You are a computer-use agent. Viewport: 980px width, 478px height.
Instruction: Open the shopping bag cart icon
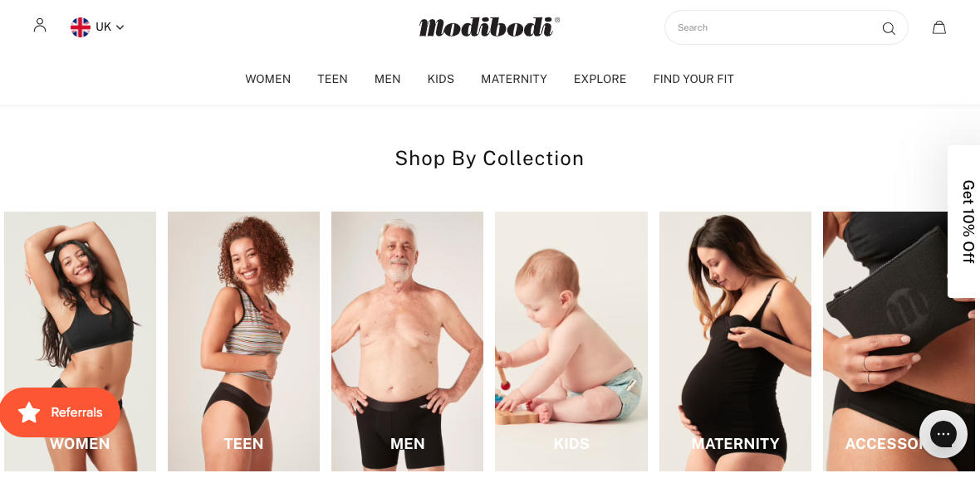[x=938, y=27]
